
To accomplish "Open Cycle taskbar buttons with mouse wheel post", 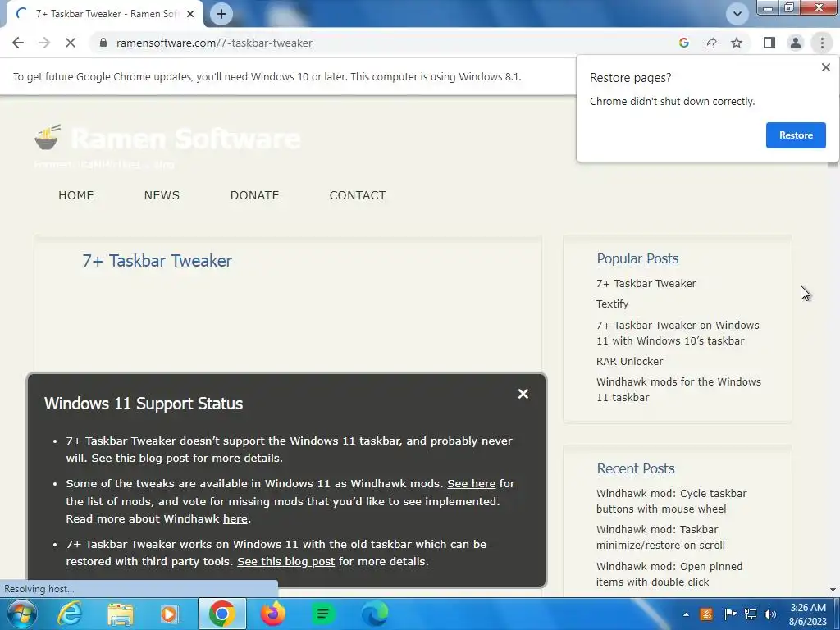I will pos(671,501).
